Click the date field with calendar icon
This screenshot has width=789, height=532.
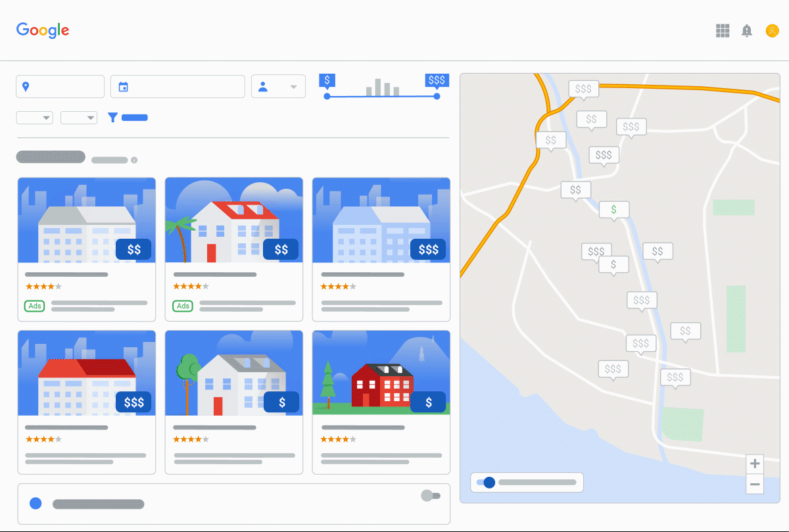coord(178,87)
